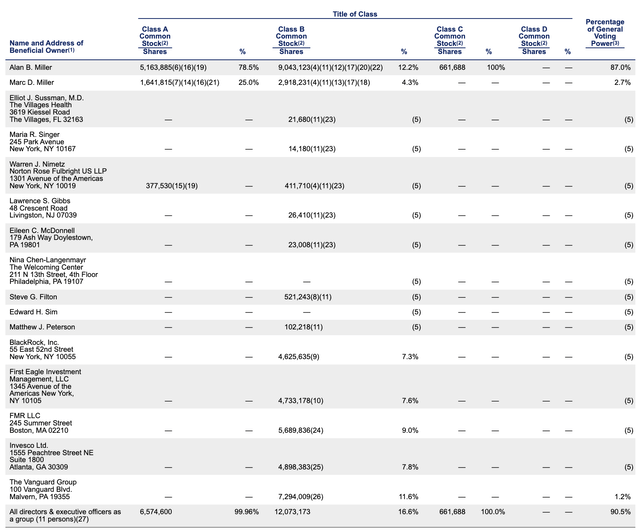Click Alan Miller's Class C shares 661,688
The image size is (640, 530).
[452, 67]
